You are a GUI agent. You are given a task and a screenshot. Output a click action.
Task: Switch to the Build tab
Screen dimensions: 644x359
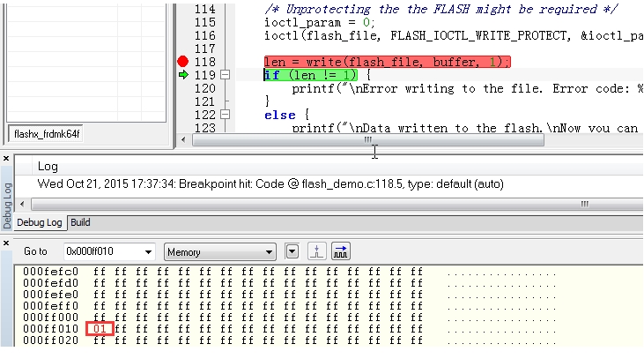80,222
